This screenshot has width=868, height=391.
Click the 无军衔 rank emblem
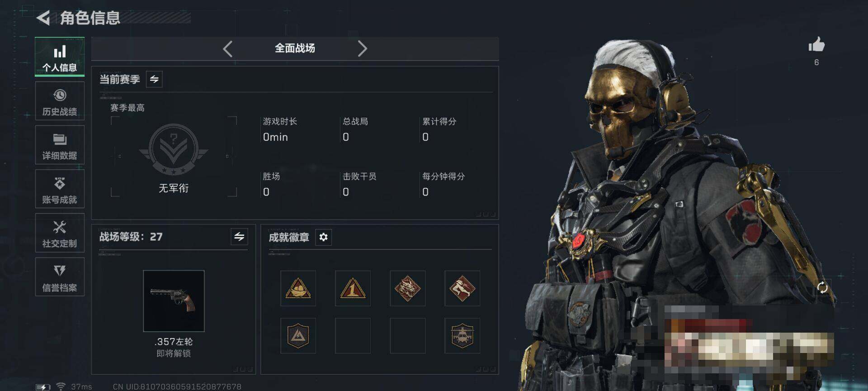coord(174,149)
